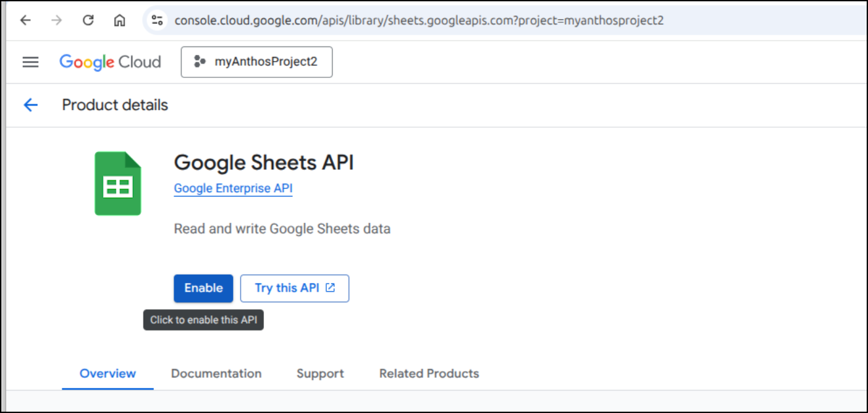The width and height of the screenshot is (868, 413).
Task: Click the Google Cloud logo
Action: coord(110,62)
